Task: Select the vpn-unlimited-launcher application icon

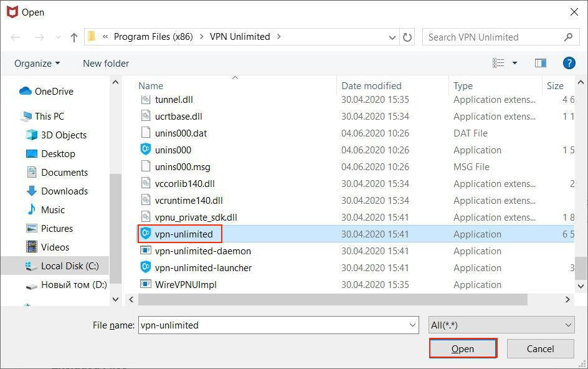Action: point(146,268)
